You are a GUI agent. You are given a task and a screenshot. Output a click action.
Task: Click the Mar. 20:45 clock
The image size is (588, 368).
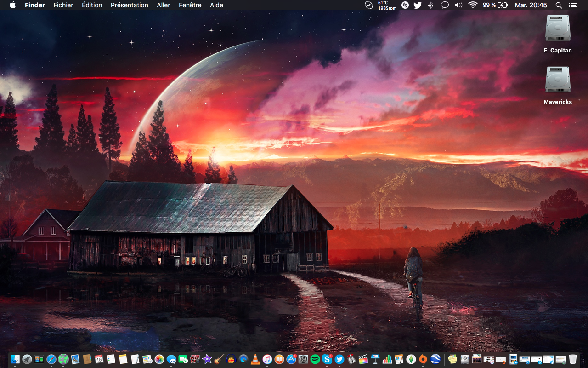(x=531, y=5)
